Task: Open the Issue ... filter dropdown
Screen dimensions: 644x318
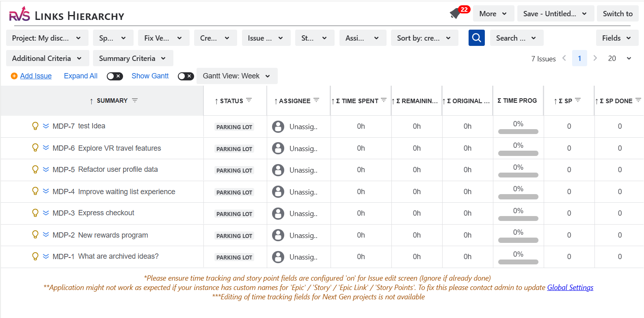Action: 266,38
